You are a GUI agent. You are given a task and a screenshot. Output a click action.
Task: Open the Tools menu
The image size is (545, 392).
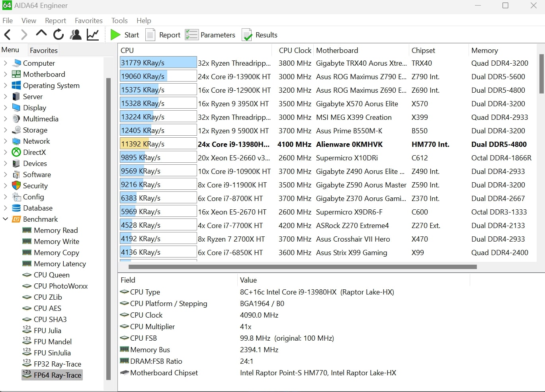tap(119, 20)
